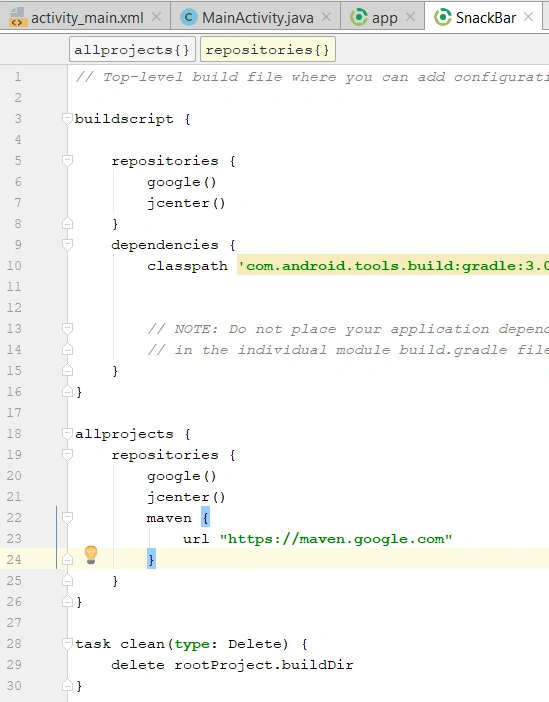The width and height of the screenshot is (549, 702).
Task: Click the Java class icon on MainActivity tab
Action: click(189, 17)
